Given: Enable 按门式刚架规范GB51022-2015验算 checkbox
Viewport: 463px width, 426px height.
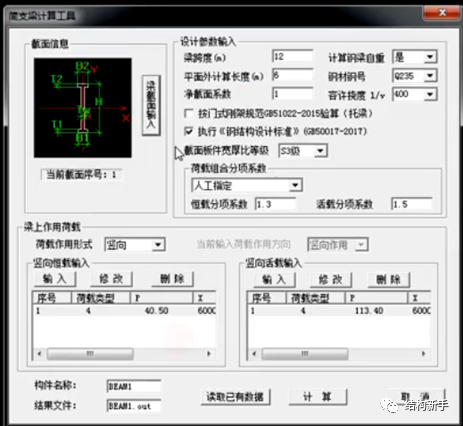Looking at the screenshot, I should (x=189, y=114).
